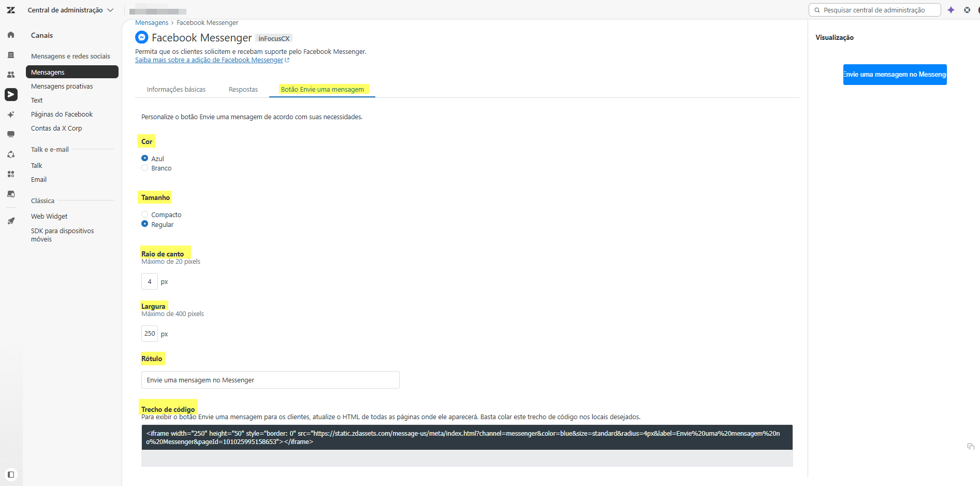Open the device icon above the sidebar divider
The width and height of the screenshot is (980, 486).
point(11,194)
